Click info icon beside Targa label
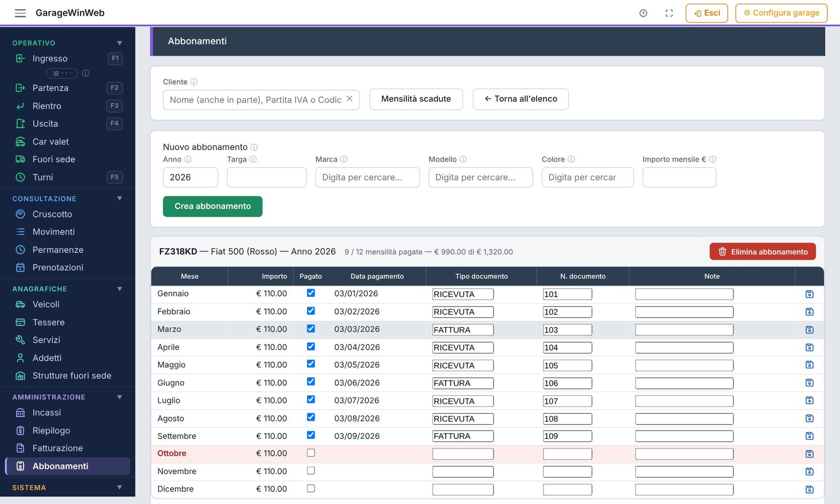 coord(253,159)
